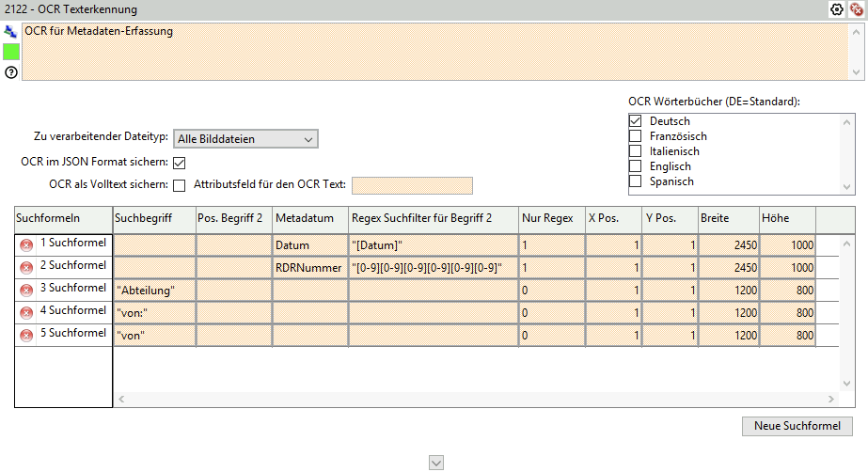This screenshot has width=868, height=472.
Task: Enable OCR als Volltext sichern checkbox
Action: pos(180,185)
